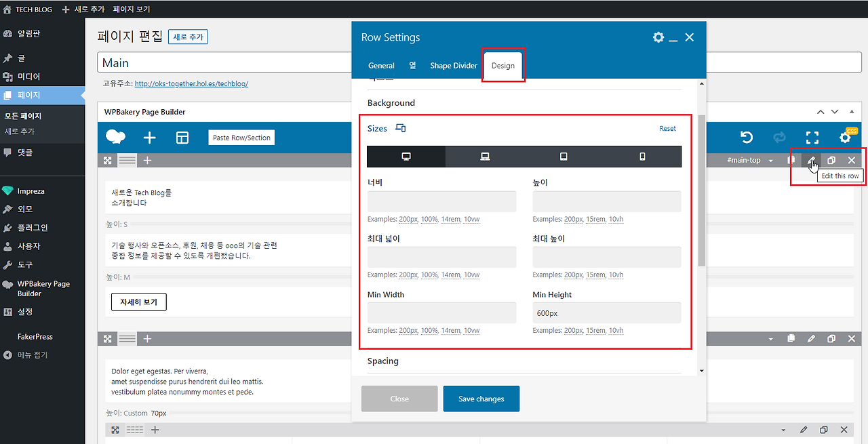Expand the bottom inner row dropdown arrow
The width and height of the screenshot is (868, 444).
783,430
